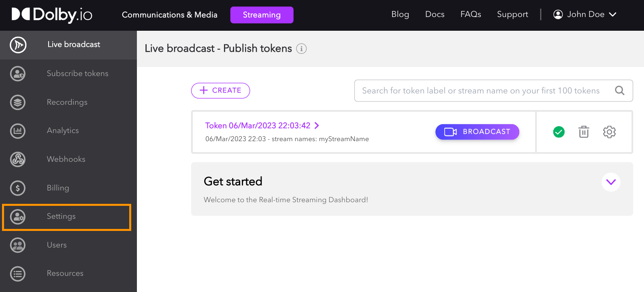The image size is (644, 292).
Task: Click the CREATE token button
Action: [x=220, y=91]
